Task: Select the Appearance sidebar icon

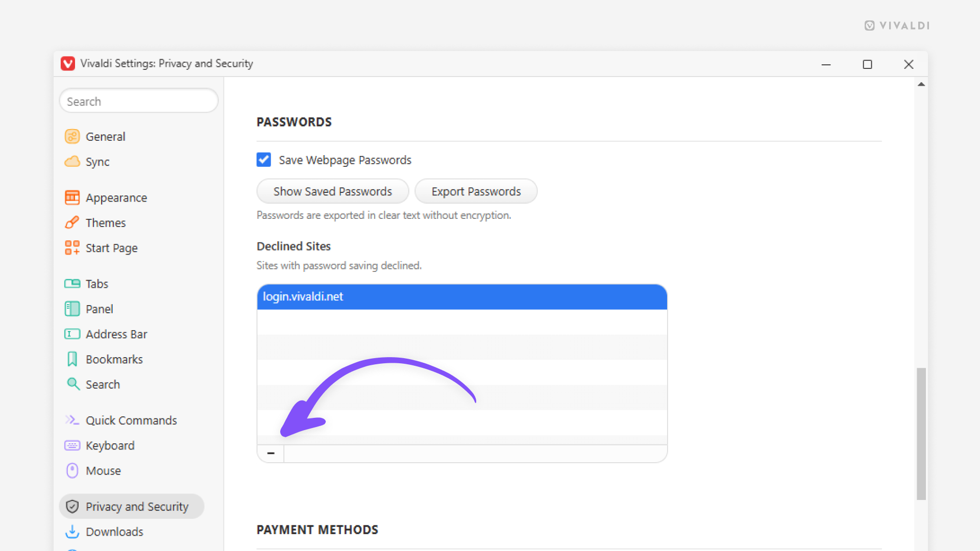Action: [72, 197]
